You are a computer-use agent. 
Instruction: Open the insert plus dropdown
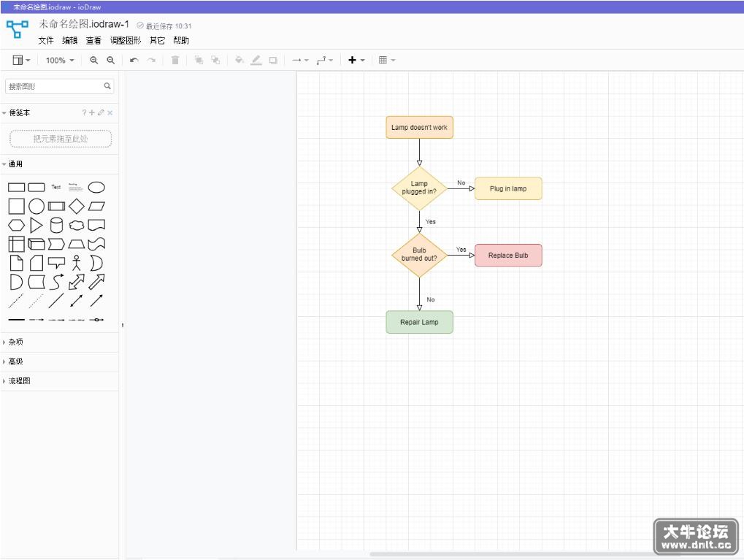(356, 61)
